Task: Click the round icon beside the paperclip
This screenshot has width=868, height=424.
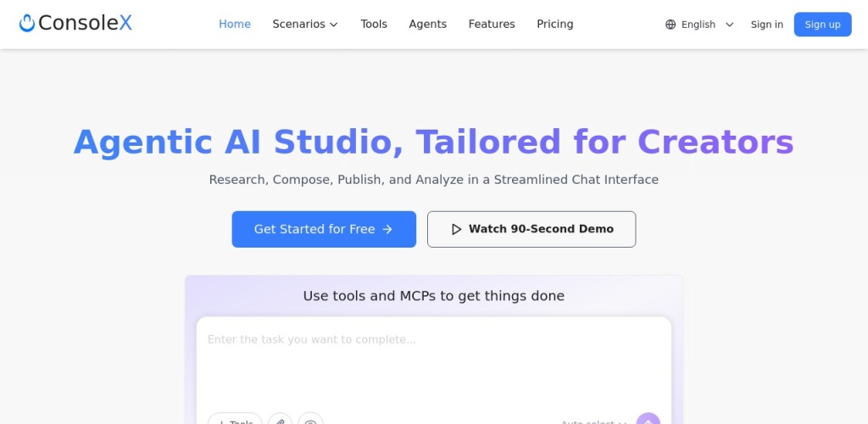Action: point(310,421)
